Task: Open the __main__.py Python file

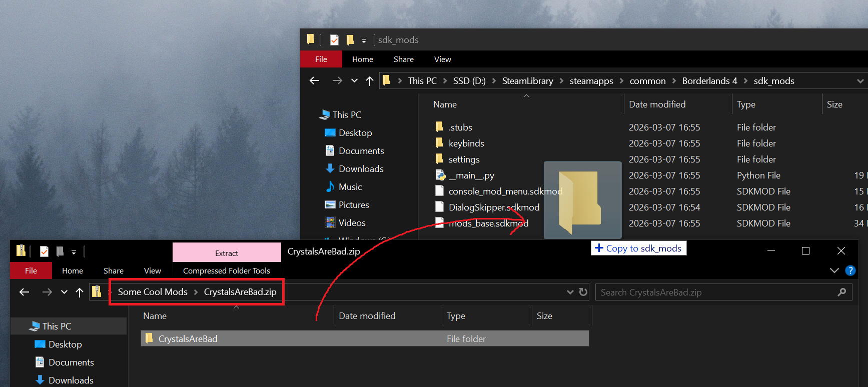Action: pos(471,175)
